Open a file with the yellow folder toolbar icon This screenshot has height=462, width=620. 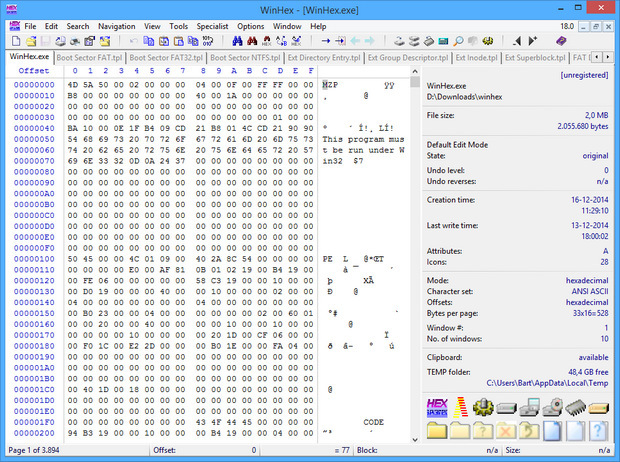tap(31, 41)
